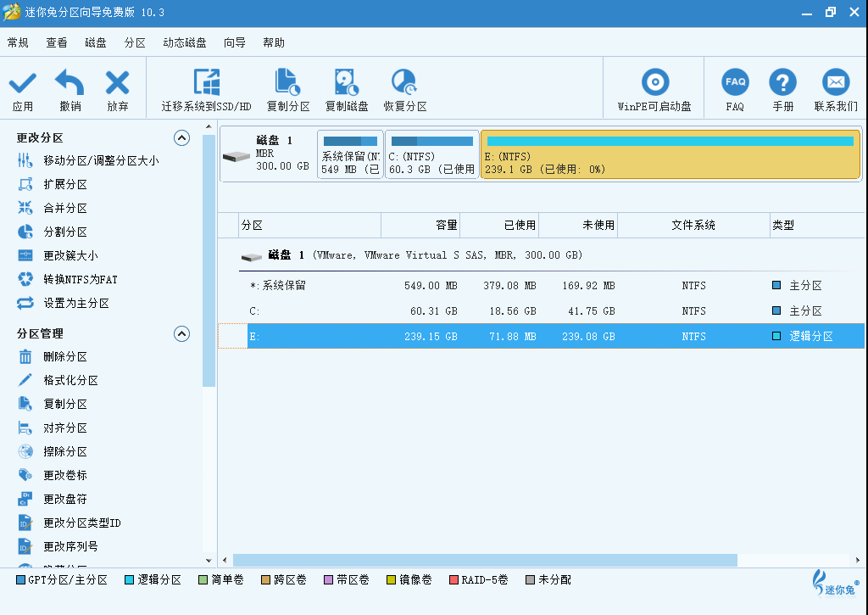Select the 系统保留 block in disk map
Image resolution: width=868 pixels, height=615 pixels.
pyautogui.click(x=350, y=154)
